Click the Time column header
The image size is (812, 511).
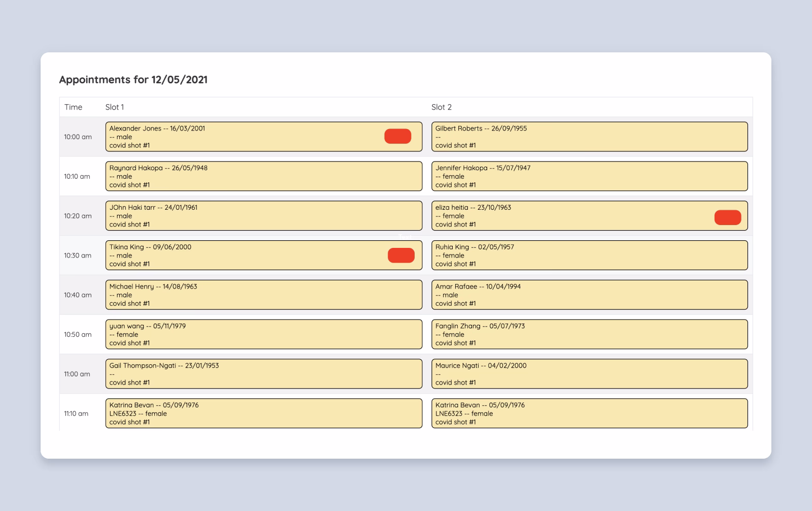(73, 107)
